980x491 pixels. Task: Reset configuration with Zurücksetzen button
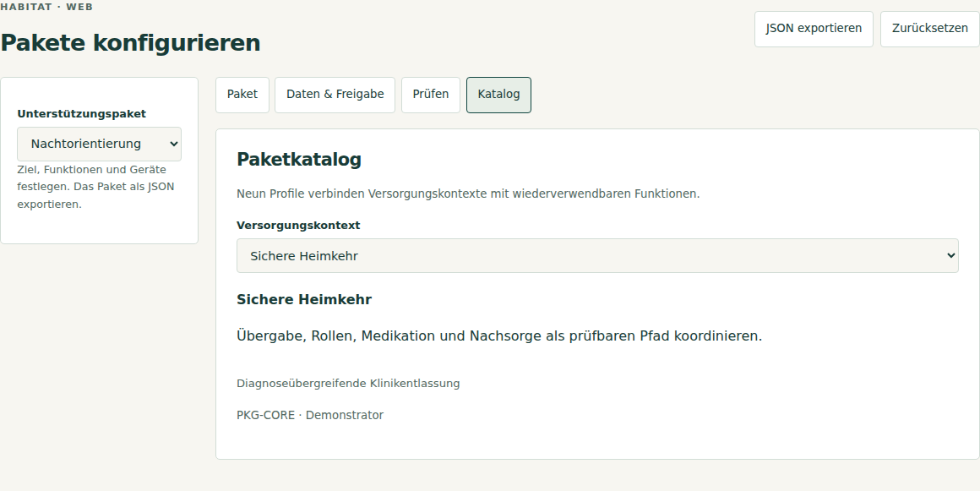click(929, 29)
